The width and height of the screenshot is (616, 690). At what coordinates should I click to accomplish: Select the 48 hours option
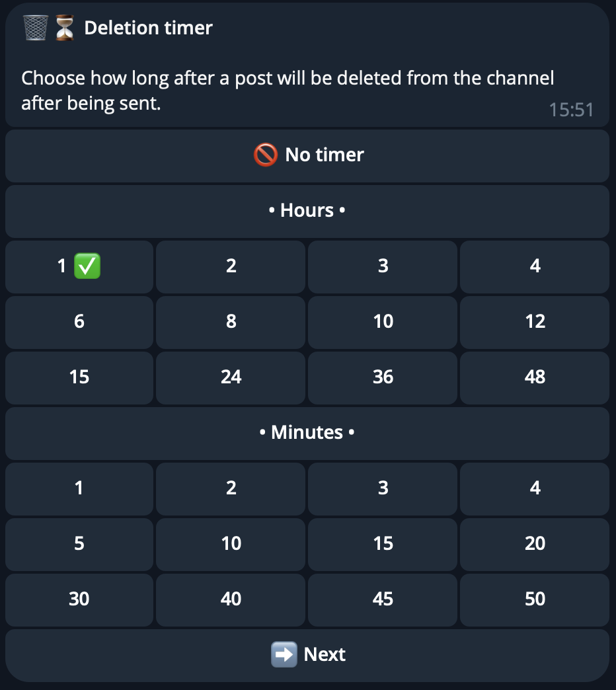tap(535, 377)
